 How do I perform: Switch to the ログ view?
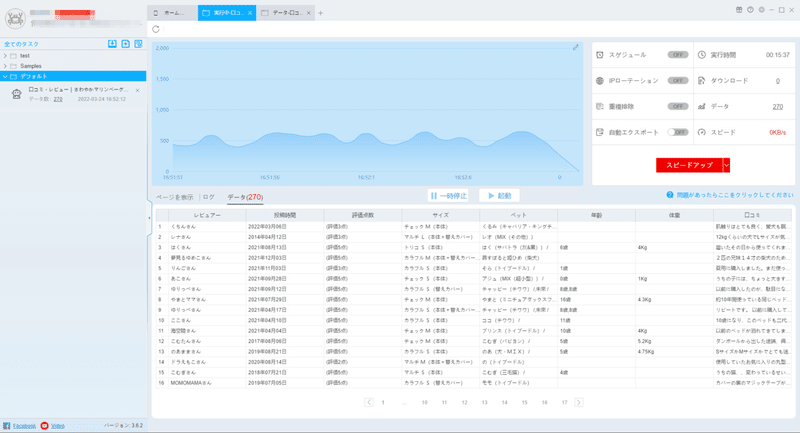(x=209, y=197)
